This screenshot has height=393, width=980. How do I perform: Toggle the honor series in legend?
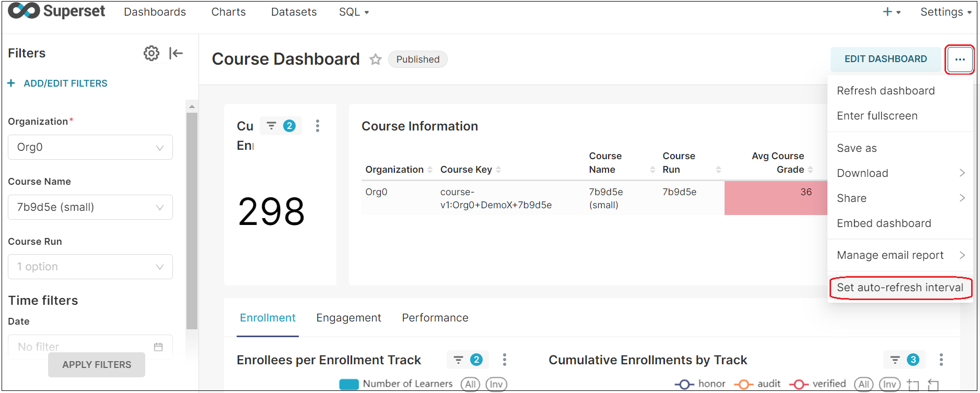(x=700, y=384)
